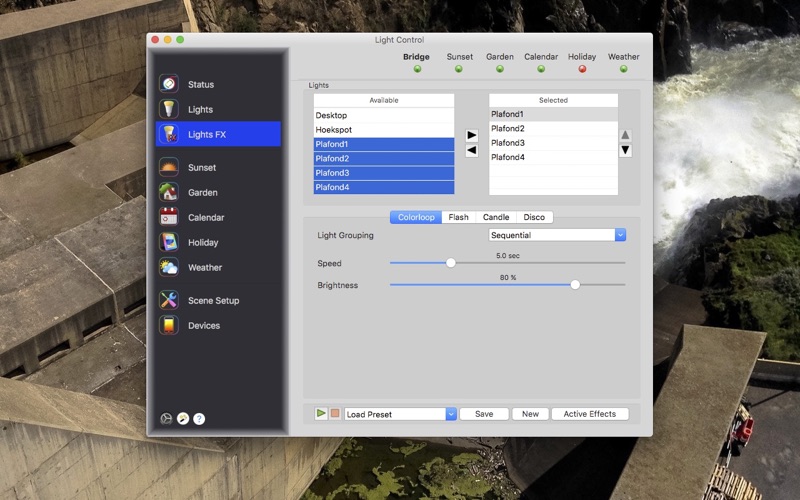800x500 pixels.
Task: Switch to the Flash tab
Action: 459,217
